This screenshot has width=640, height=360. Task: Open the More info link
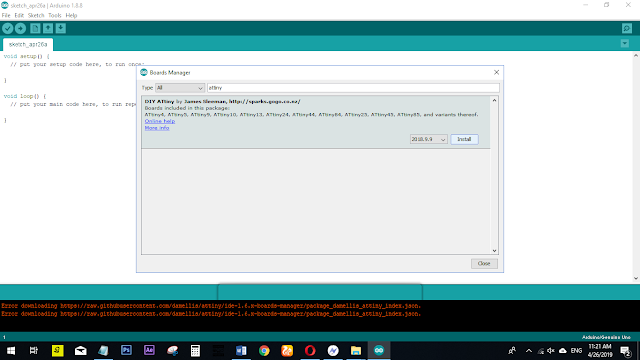157,128
